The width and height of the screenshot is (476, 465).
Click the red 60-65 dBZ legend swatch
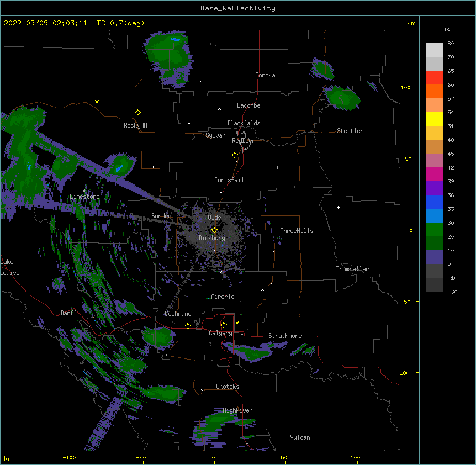[x=434, y=78]
